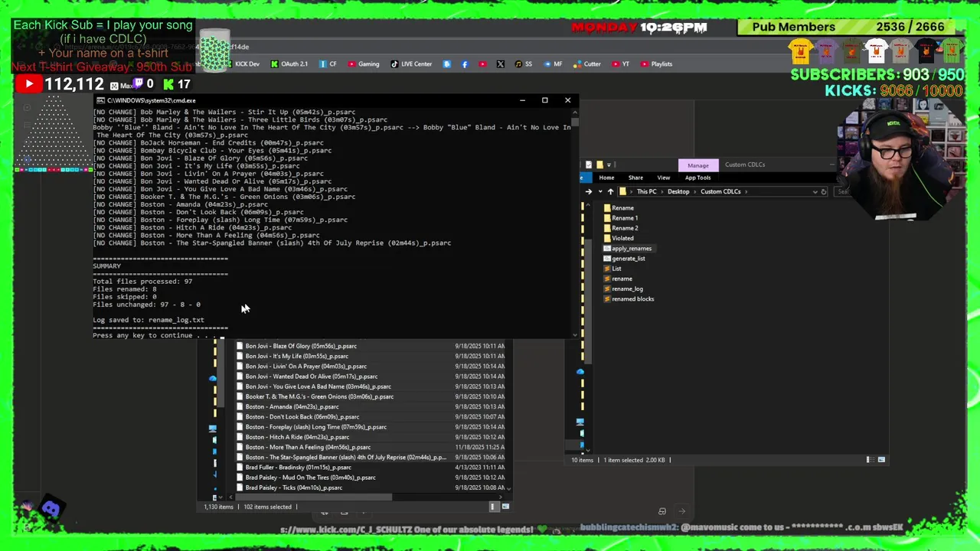
Task: Select the Rename 2 folder
Action: [x=621, y=228]
